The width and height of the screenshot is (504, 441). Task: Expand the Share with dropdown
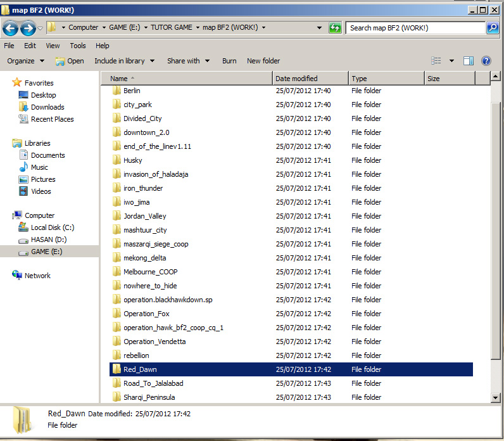pos(188,61)
